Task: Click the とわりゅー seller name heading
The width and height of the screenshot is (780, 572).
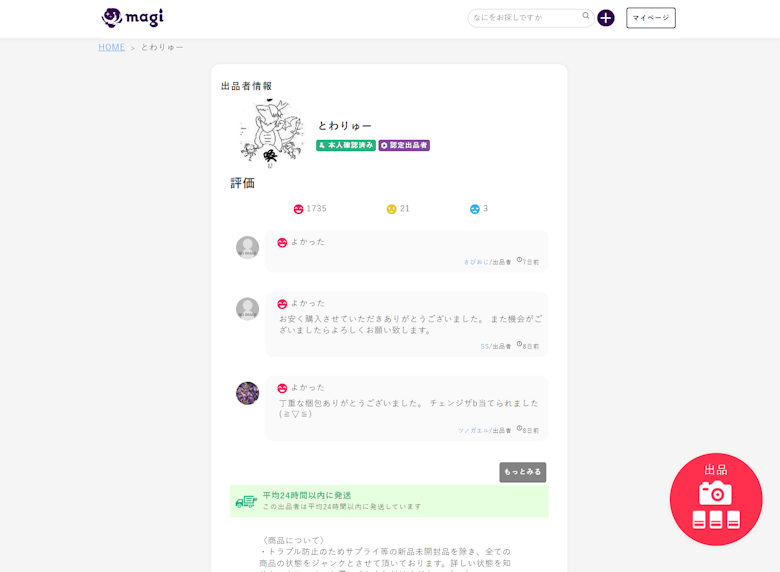Action: [345, 126]
